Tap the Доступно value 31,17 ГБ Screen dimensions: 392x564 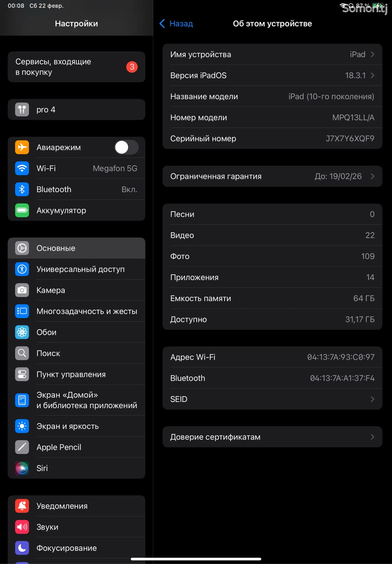tap(360, 319)
